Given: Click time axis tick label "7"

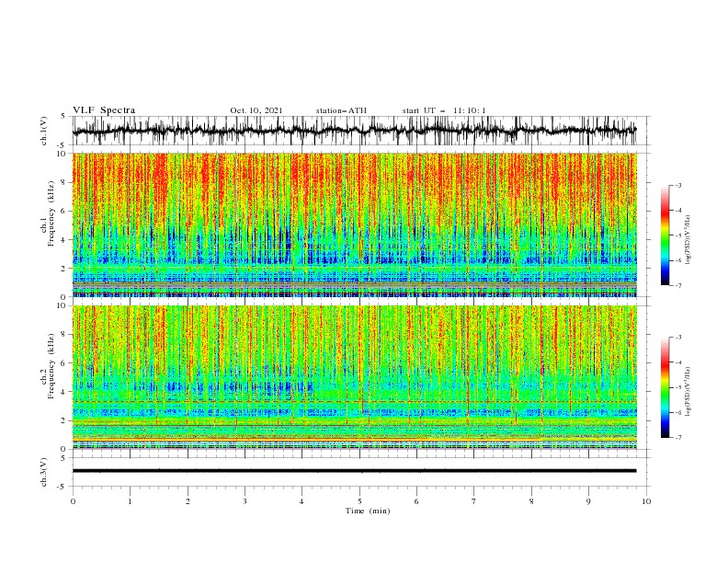Looking at the screenshot, I should pyautogui.click(x=474, y=501).
